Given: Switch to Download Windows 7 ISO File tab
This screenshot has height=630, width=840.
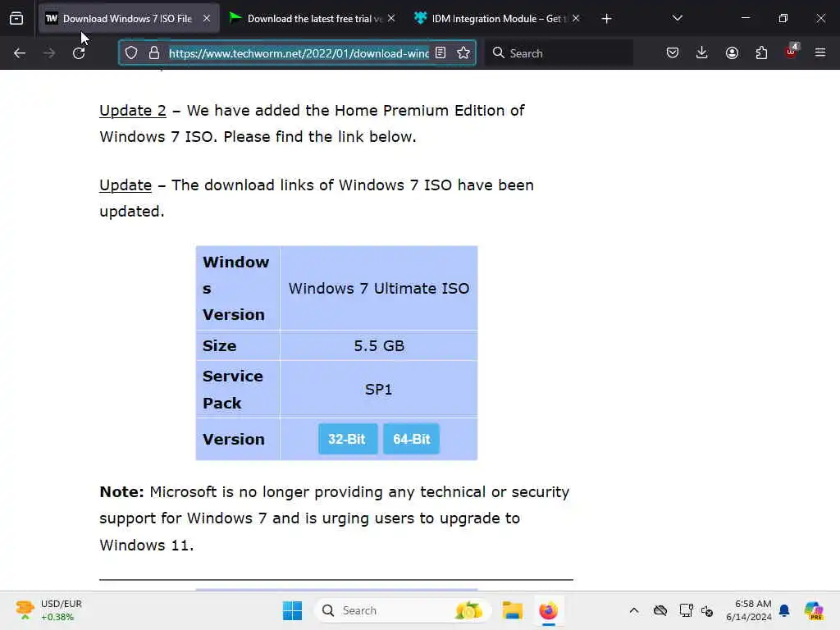Looking at the screenshot, I should coord(129,18).
